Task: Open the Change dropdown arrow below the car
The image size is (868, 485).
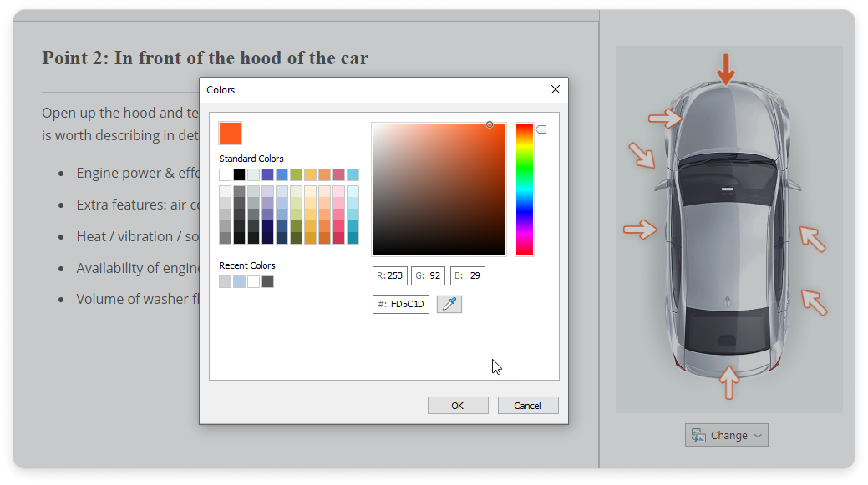Action: pyautogui.click(x=758, y=435)
